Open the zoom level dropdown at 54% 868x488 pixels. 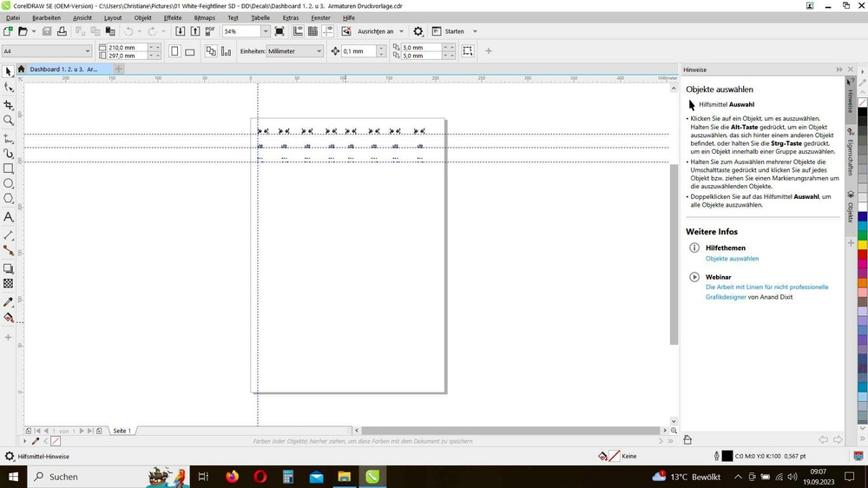(x=264, y=31)
